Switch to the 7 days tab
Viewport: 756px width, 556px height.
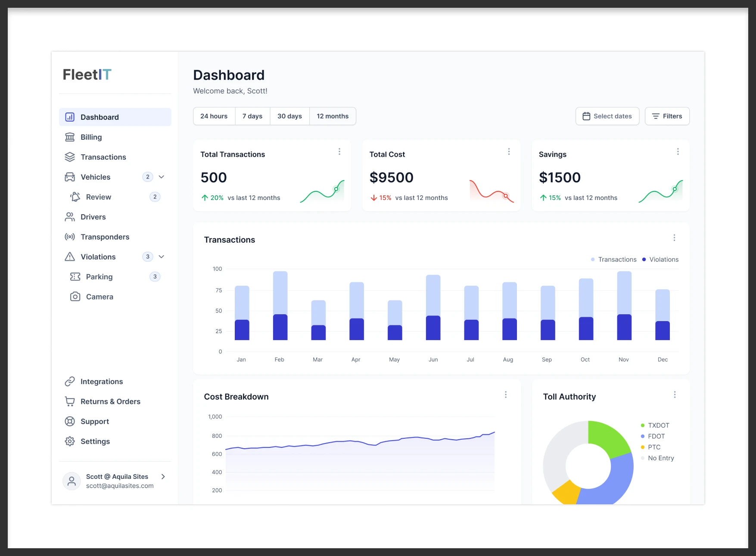(x=252, y=116)
